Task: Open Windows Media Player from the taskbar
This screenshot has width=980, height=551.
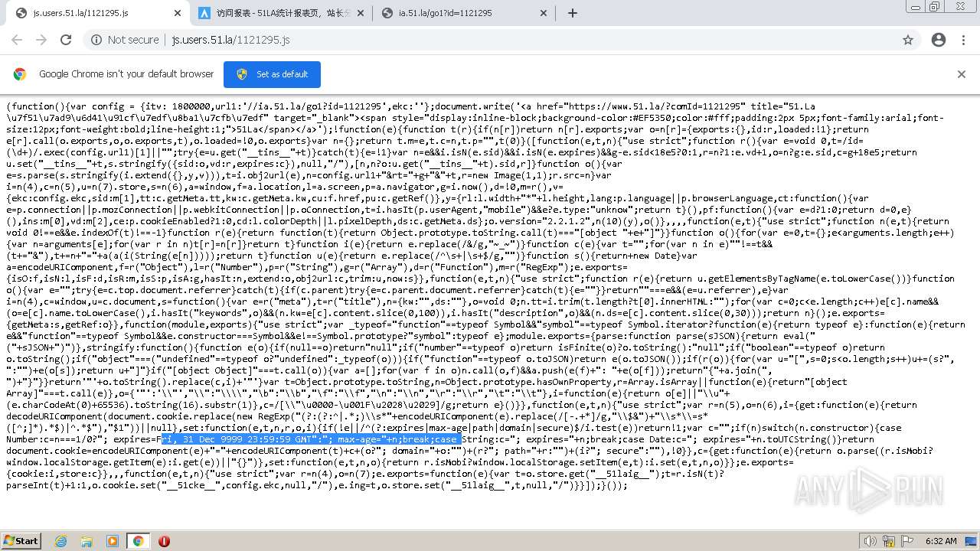Action: [x=113, y=541]
